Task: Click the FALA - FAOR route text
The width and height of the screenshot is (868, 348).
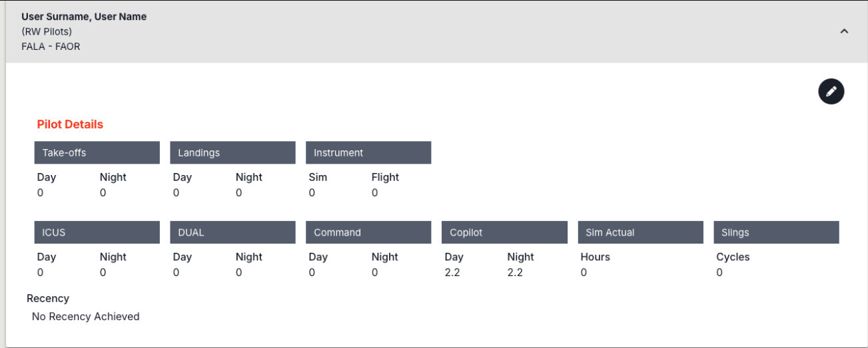Action: pos(51,47)
